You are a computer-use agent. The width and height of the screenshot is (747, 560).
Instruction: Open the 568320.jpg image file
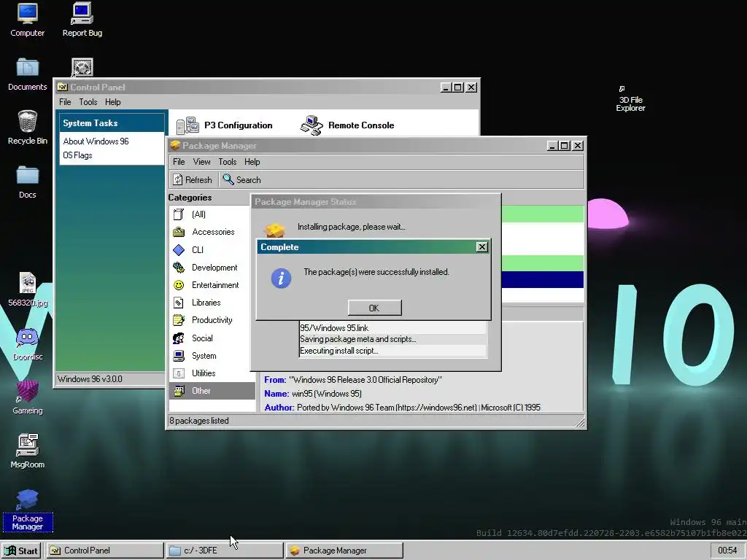(x=28, y=289)
